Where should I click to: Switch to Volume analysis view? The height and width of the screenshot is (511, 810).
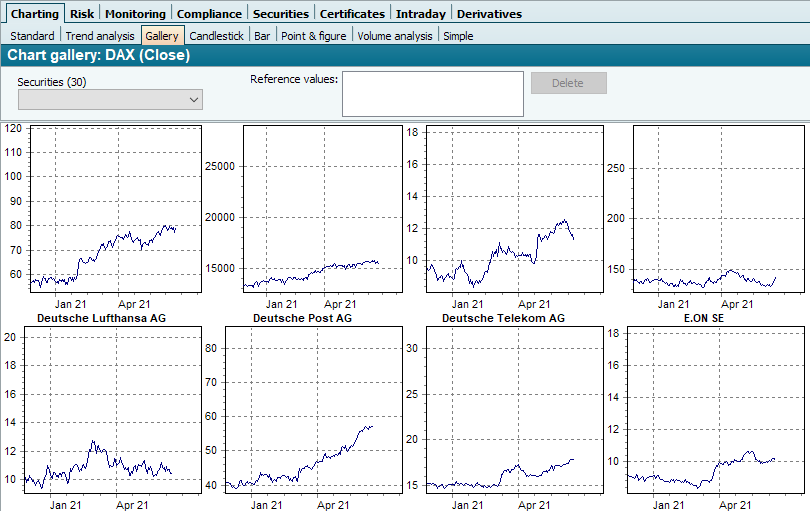click(x=395, y=36)
